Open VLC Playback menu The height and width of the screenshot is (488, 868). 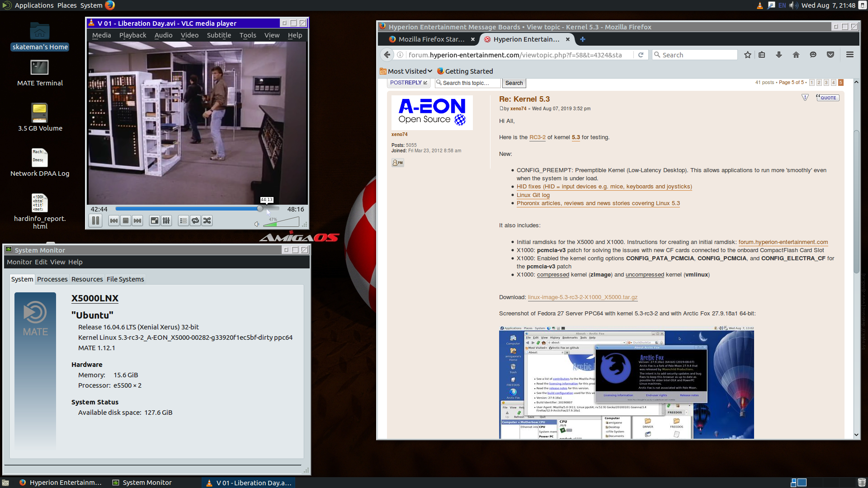coord(132,35)
